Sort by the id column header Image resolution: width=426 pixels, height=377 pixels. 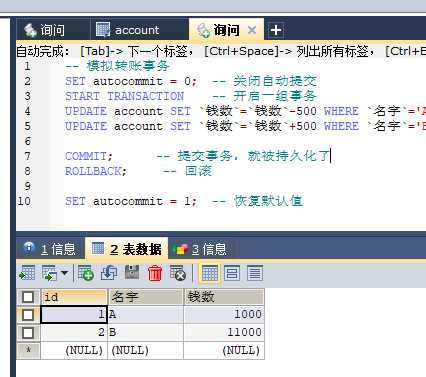tap(74, 297)
